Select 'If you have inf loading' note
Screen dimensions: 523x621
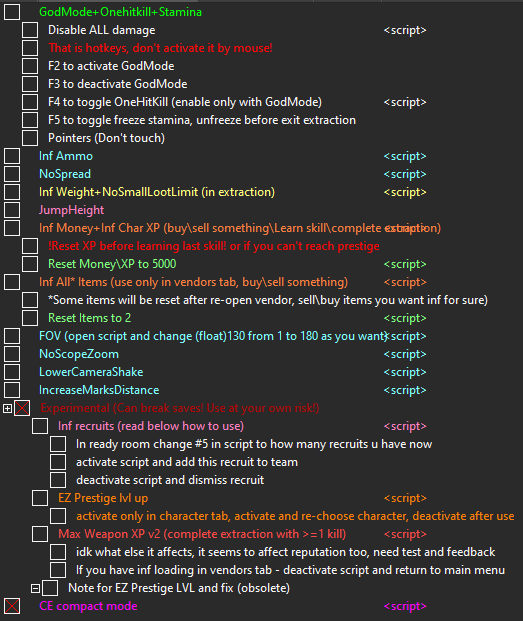pos(291,570)
